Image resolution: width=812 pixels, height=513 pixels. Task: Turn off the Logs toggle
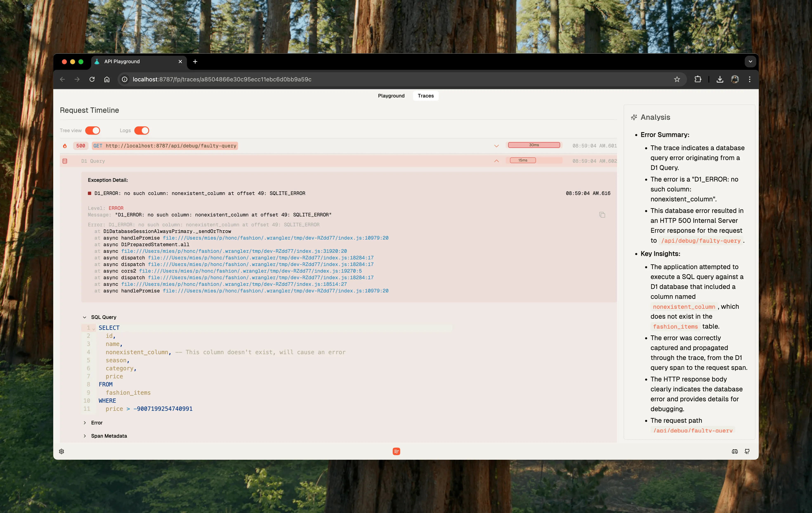(x=142, y=131)
